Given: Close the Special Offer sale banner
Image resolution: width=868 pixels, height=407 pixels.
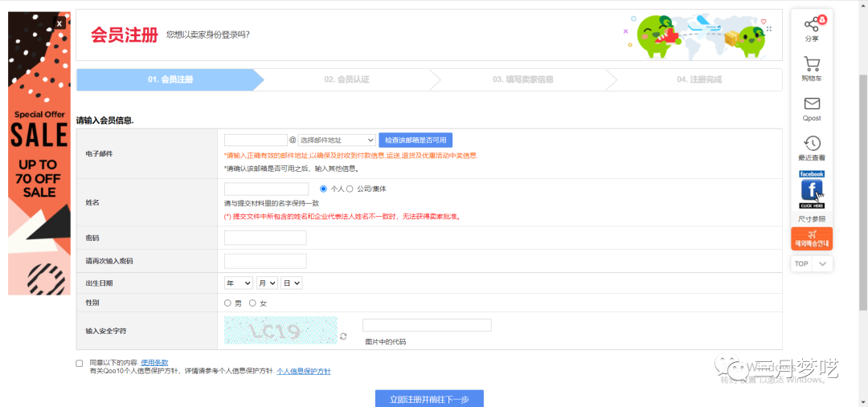Looking at the screenshot, I should (x=59, y=24).
